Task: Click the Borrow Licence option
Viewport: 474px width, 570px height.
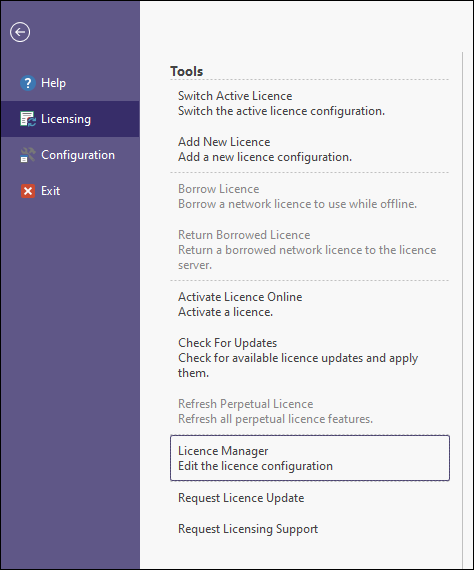Action: [x=310, y=196]
